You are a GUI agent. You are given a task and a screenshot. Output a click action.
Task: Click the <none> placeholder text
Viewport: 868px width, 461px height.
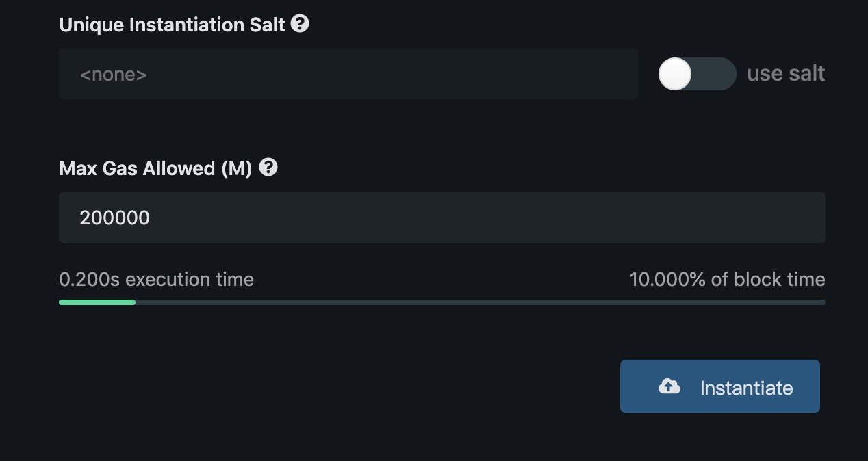click(x=113, y=74)
